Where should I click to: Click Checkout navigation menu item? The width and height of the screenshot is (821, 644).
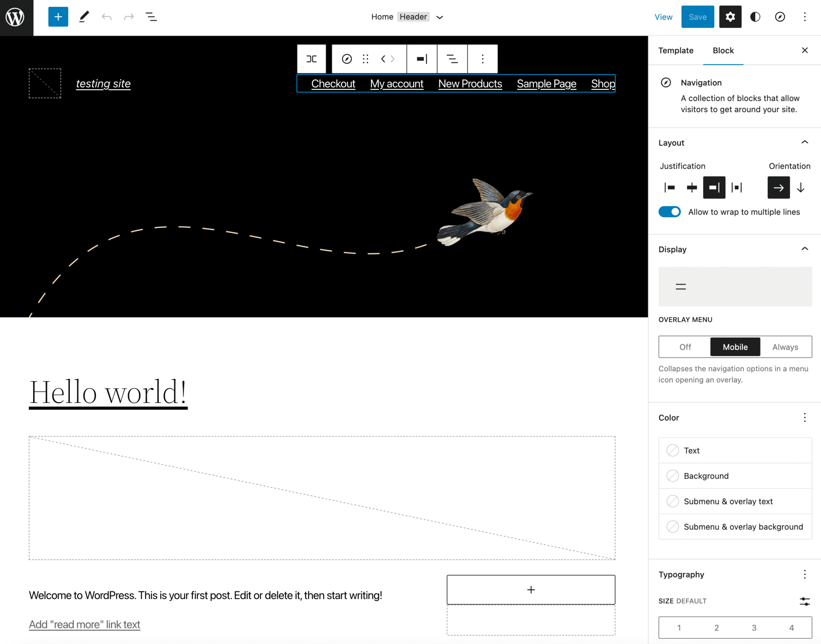click(x=333, y=84)
